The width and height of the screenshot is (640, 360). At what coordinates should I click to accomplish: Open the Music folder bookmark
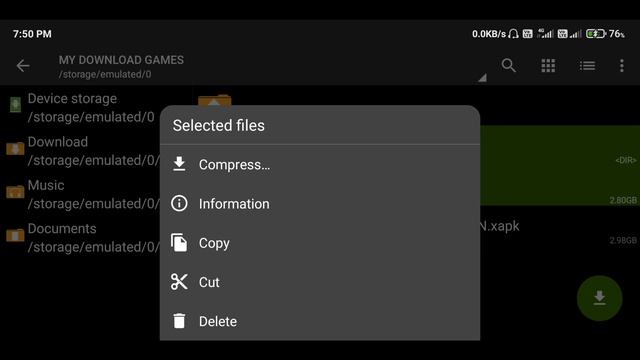[x=82, y=194]
